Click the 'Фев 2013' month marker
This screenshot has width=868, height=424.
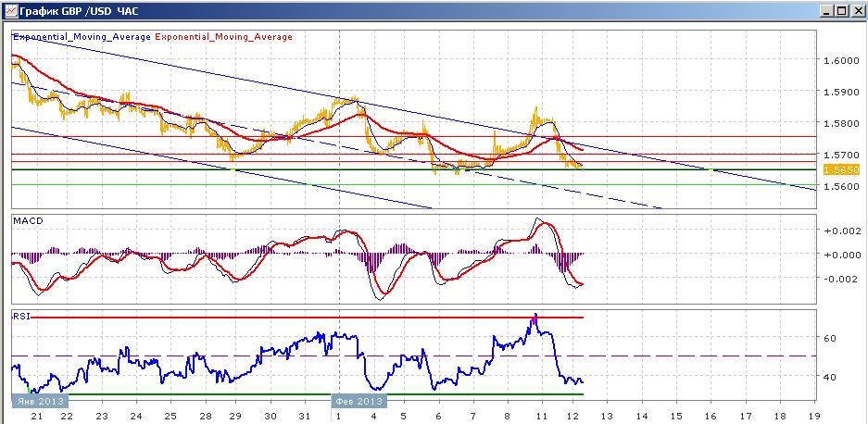pos(359,401)
